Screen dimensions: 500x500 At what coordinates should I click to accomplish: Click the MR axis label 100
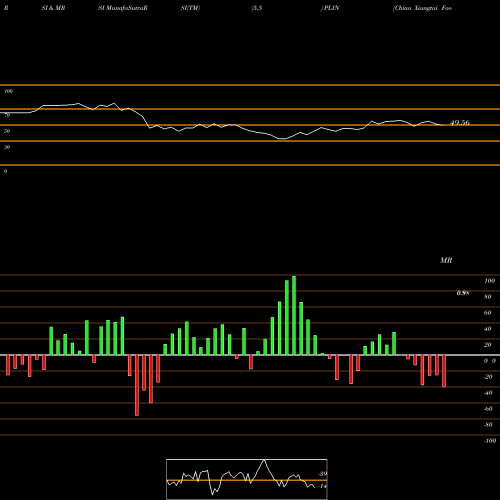[489, 281]
